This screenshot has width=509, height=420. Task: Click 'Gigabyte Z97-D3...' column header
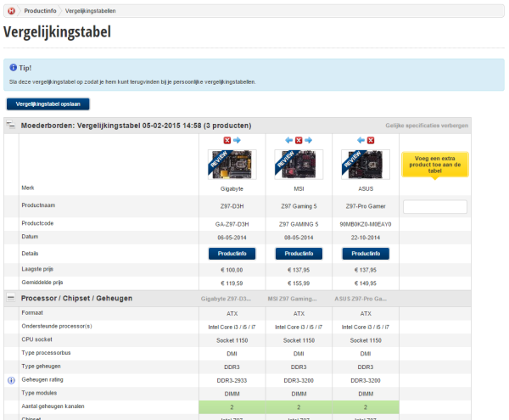226,299
